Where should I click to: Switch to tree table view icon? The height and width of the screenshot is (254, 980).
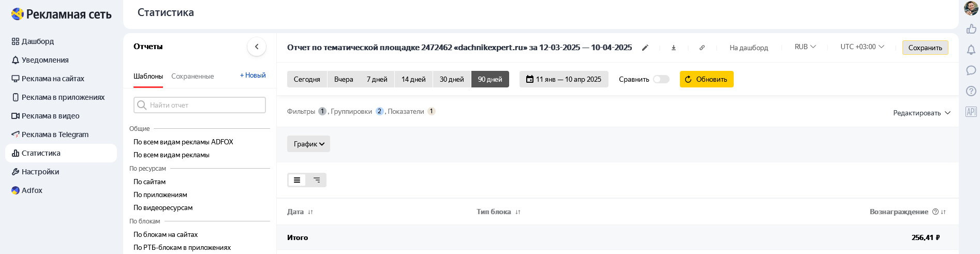coord(317,180)
